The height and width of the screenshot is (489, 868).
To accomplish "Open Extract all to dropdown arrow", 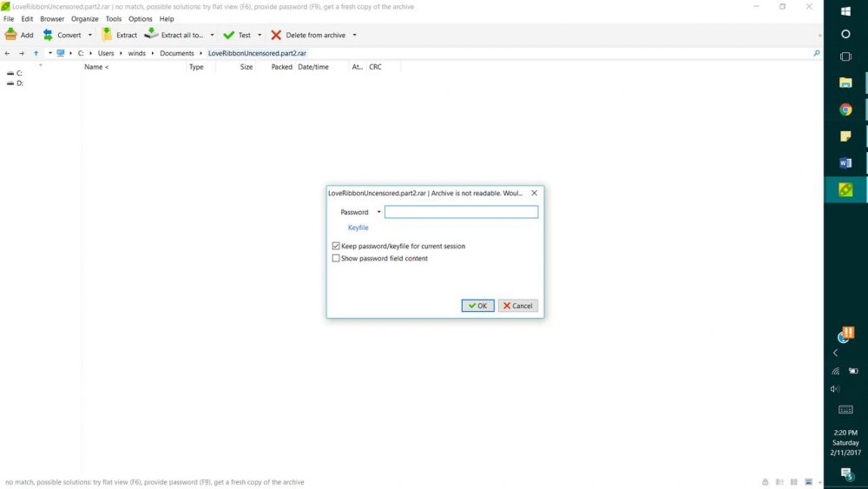I will [x=212, y=35].
